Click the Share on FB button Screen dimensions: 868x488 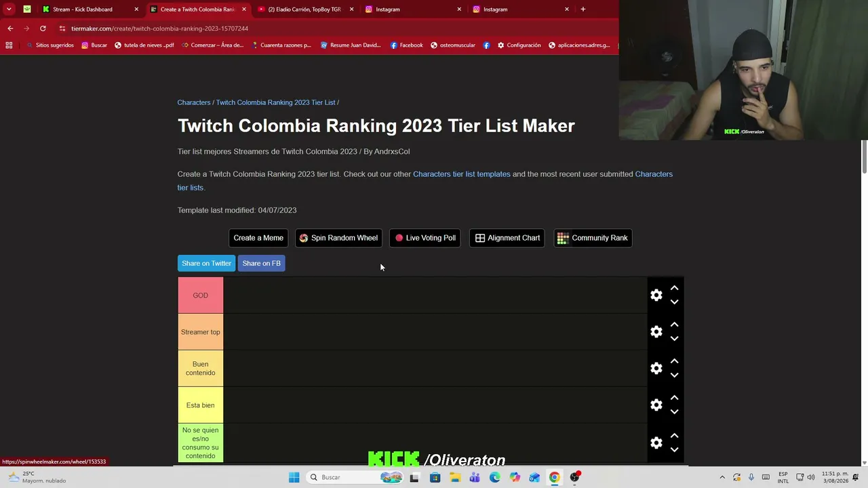[261, 263]
